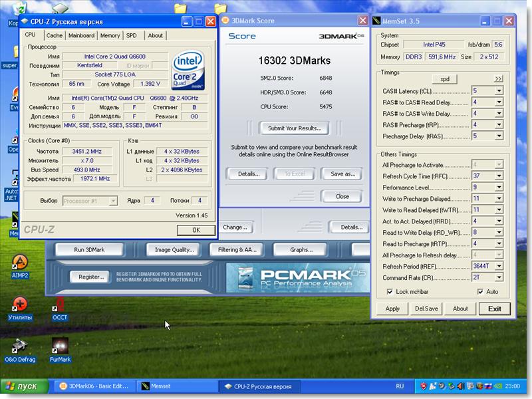Click the Memset title bar icon
Screen dimensions: 532x399
pos(378,21)
